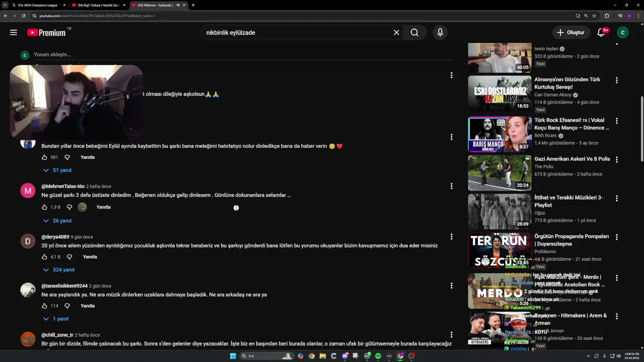This screenshot has height=362, width=644.
Task: Close the Big5 Türkiye tab
Action: pyautogui.click(x=124, y=5)
